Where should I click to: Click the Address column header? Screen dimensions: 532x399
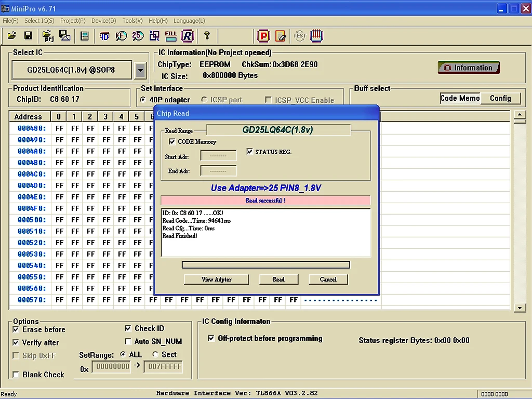click(30, 116)
